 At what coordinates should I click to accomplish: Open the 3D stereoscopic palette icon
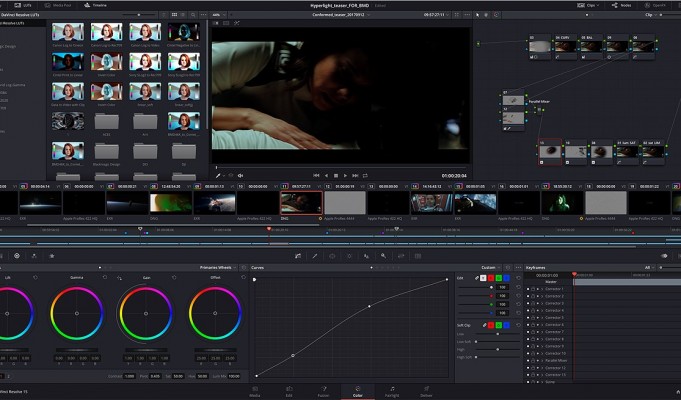point(418,256)
